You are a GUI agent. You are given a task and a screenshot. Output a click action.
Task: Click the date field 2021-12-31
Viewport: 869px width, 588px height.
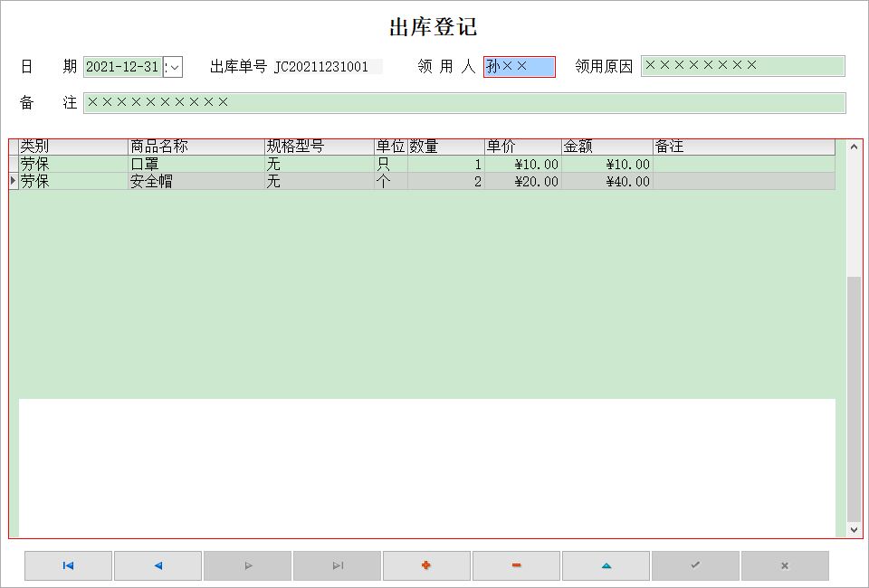[x=122, y=67]
